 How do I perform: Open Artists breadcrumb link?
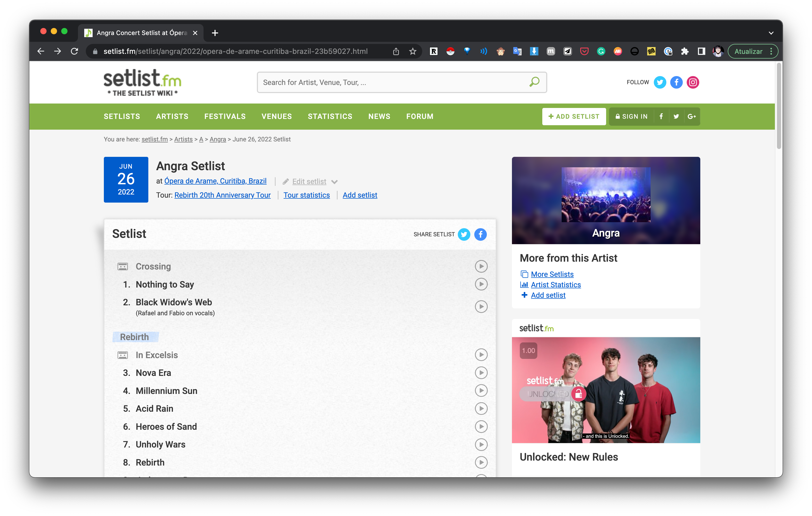pos(183,139)
